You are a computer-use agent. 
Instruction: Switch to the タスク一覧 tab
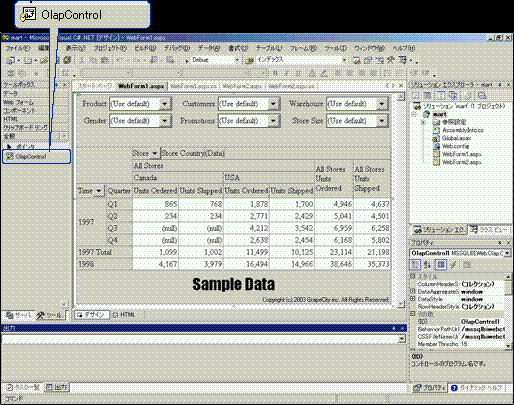(x=23, y=387)
